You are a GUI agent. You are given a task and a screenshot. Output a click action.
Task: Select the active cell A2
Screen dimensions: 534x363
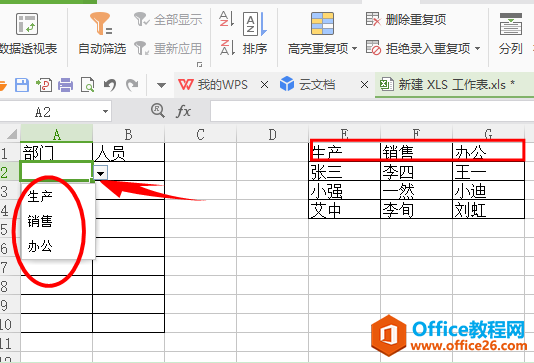pos(57,171)
